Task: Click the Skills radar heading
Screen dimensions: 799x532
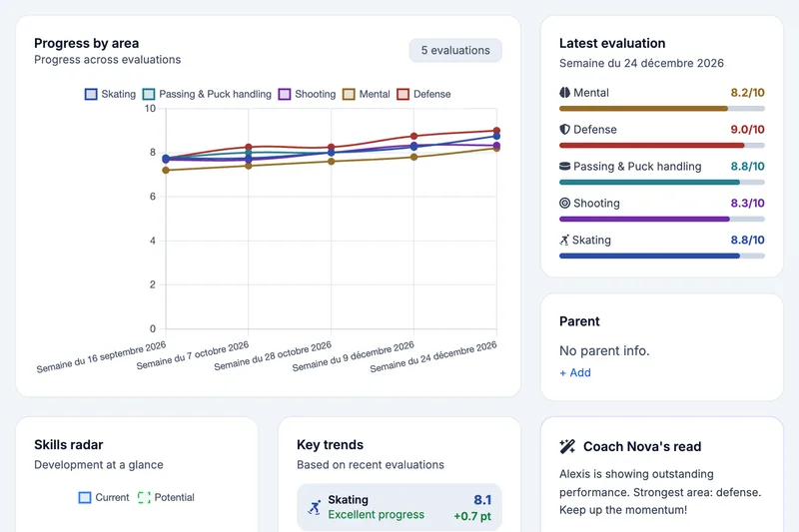Action: coord(69,445)
